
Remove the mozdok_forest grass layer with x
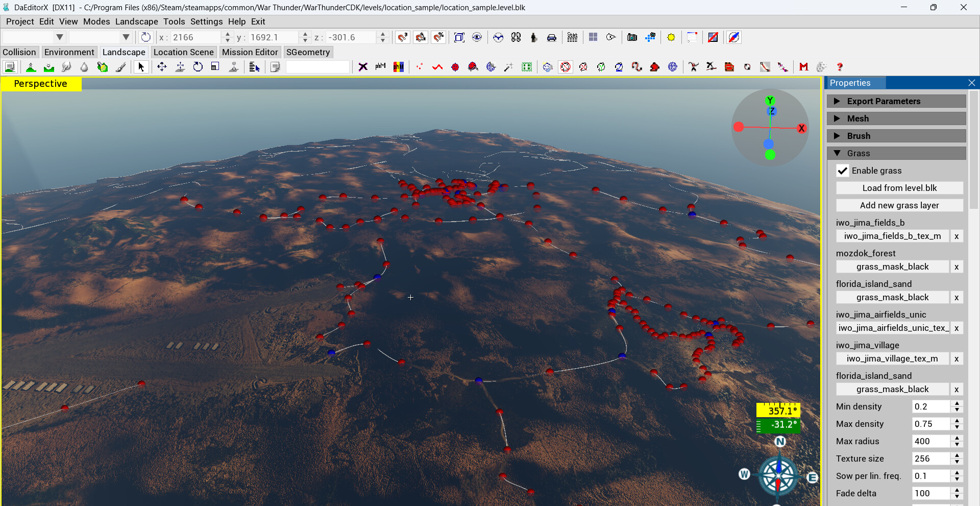957,267
